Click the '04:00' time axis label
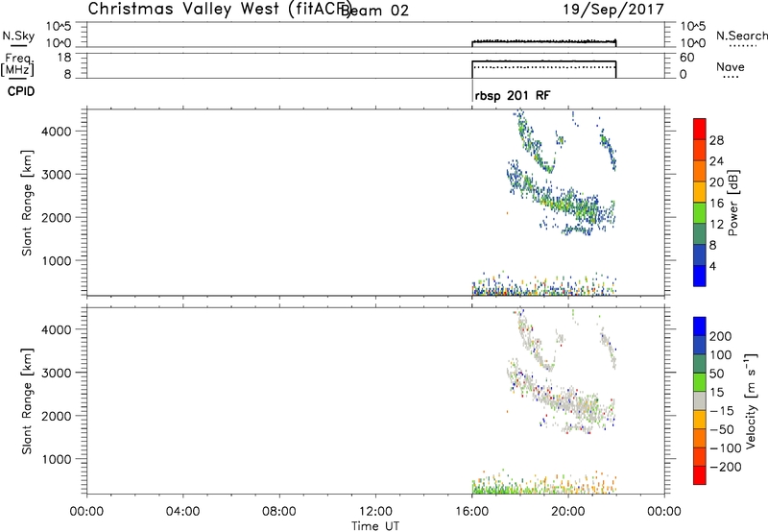The image size is (768, 532). tap(183, 512)
